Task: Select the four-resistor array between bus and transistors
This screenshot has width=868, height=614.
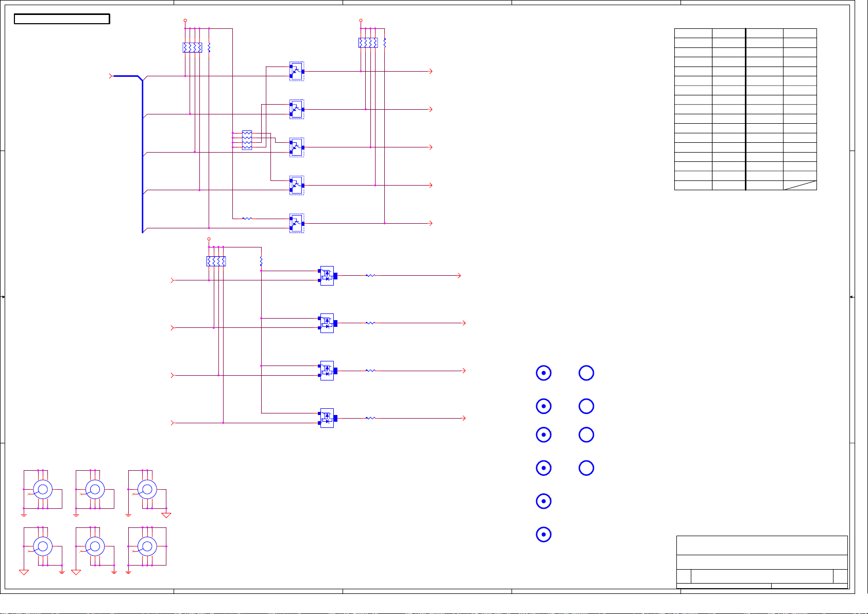Action: click(247, 140)
